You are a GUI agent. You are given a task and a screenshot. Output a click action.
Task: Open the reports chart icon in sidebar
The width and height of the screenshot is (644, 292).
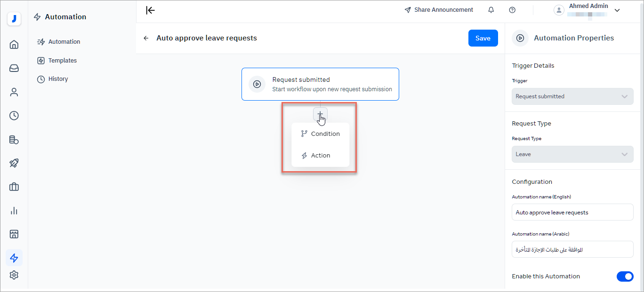[14, 210]
